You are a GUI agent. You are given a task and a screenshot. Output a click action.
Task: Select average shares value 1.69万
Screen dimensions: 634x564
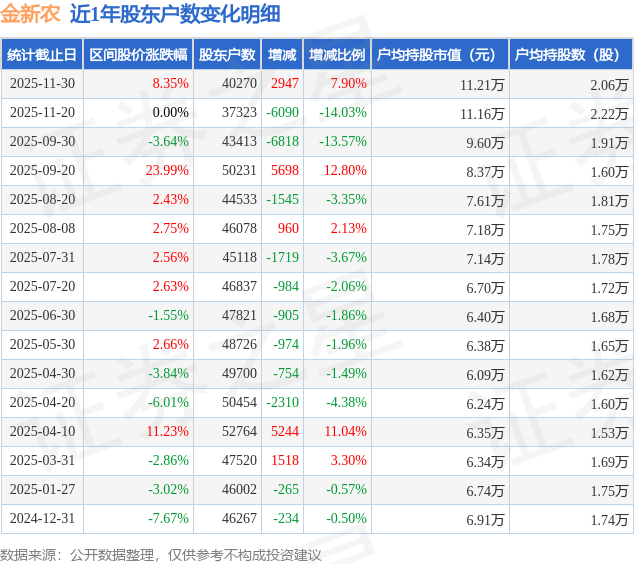point(609,463)
